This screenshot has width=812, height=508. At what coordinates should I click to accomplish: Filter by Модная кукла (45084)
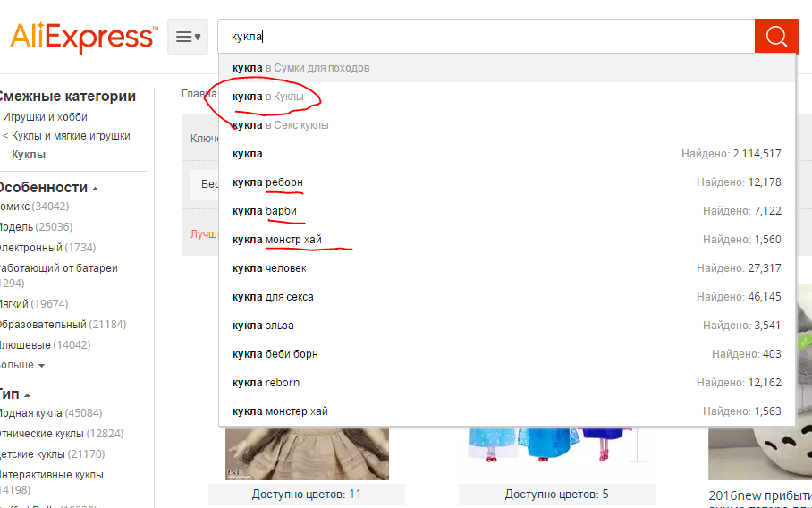coord(51,412)
